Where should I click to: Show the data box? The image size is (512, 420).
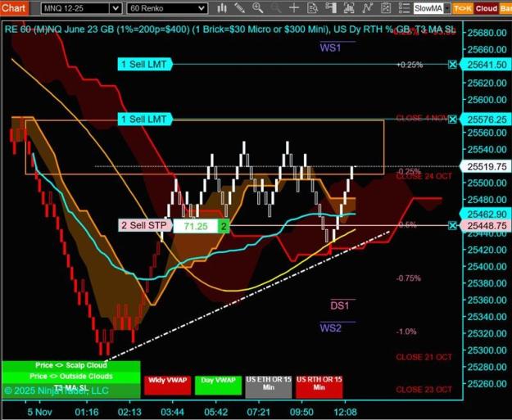tap(312, 8)
